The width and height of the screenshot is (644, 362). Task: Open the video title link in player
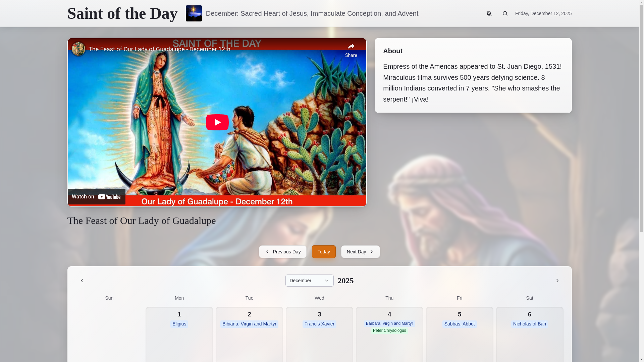[x=159, y=49]
